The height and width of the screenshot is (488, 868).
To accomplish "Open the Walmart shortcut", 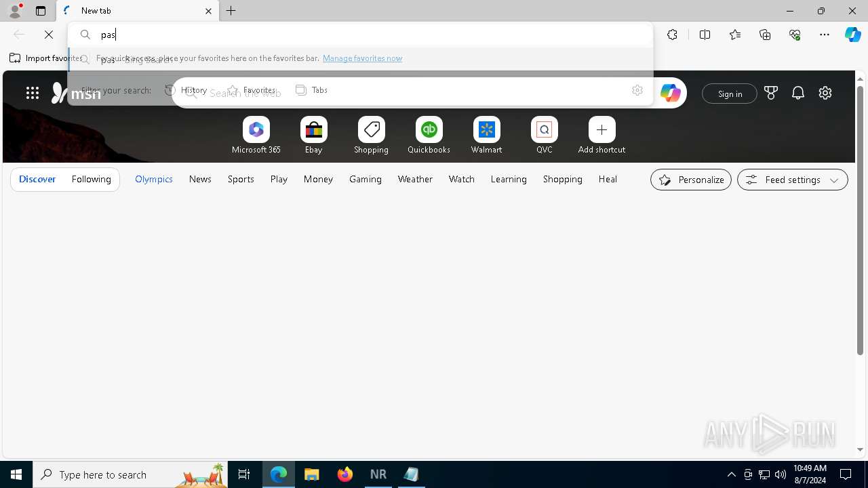I will [487, 136].
